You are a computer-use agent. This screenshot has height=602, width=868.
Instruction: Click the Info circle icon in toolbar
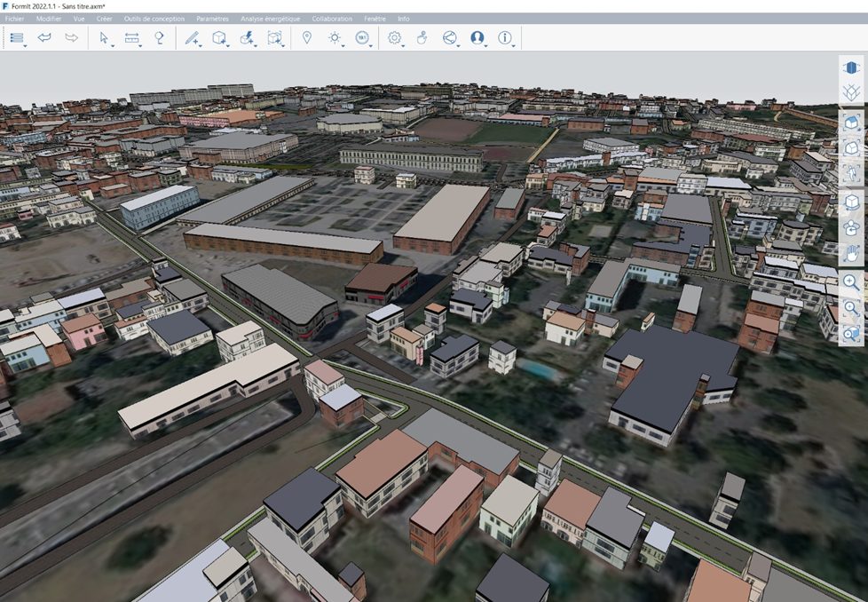(505, 38)
